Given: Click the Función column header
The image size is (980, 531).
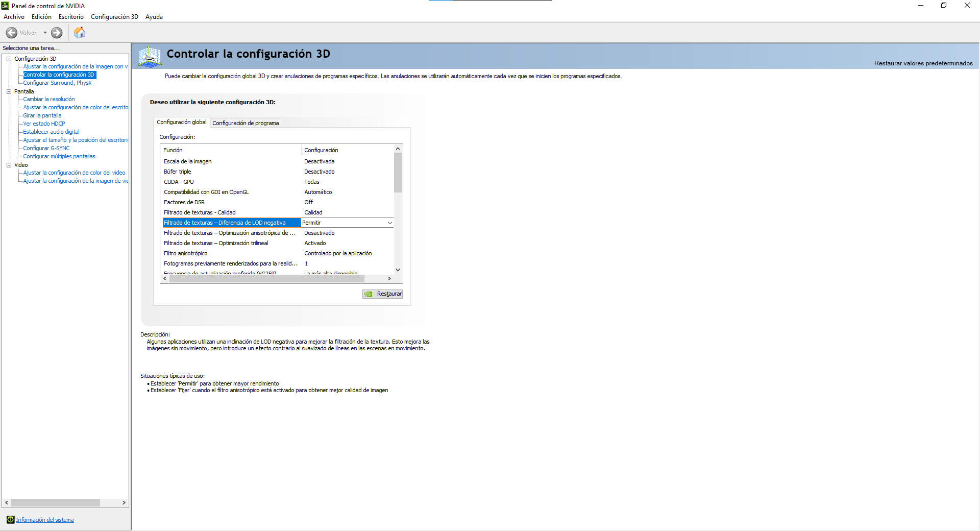Looking at the screenshot, I should click(x=231, y=150).
